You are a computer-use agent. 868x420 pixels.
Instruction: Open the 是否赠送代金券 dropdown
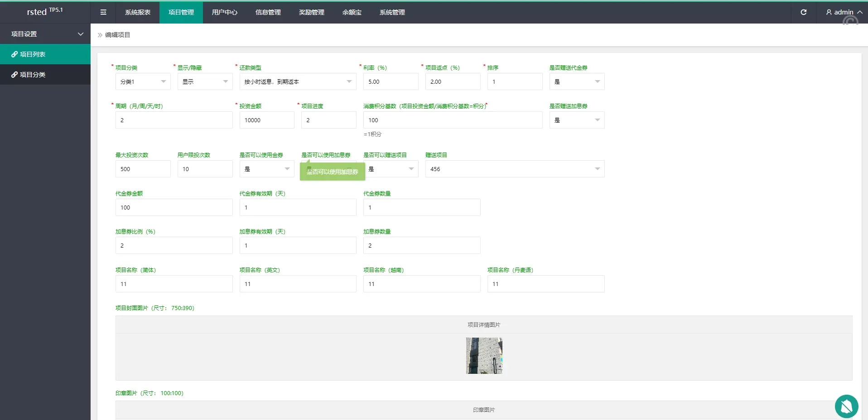point(577,81)
